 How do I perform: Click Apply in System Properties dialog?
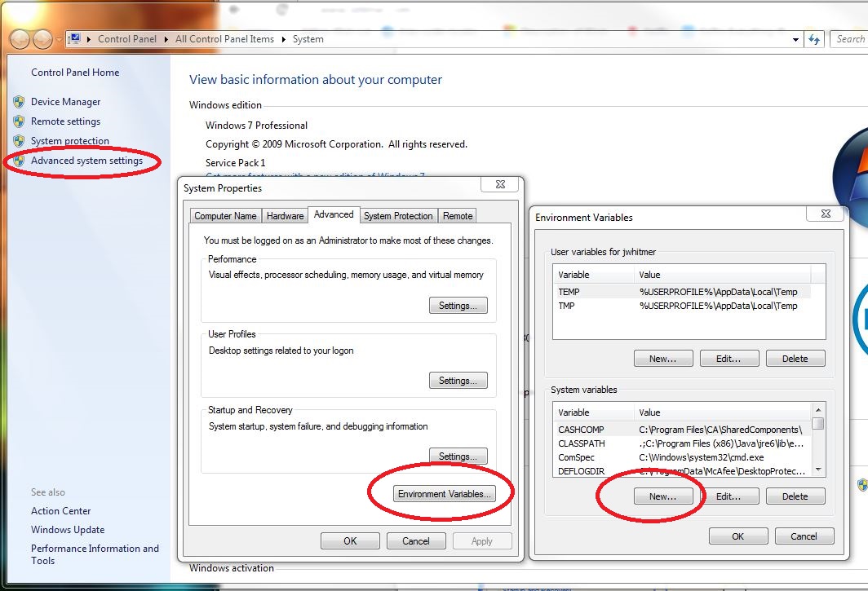[x=482, y=540]
